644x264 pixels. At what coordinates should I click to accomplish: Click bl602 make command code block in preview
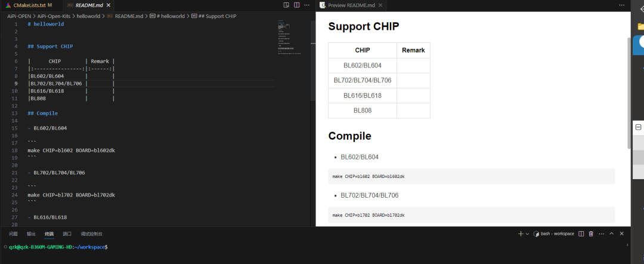coord(472,176)
